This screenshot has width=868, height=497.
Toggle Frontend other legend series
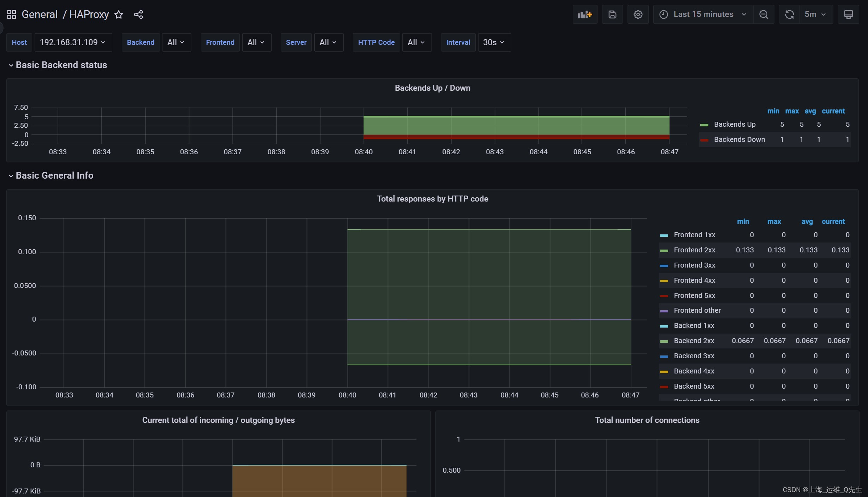pyautogui.click(x=697, y=310)
